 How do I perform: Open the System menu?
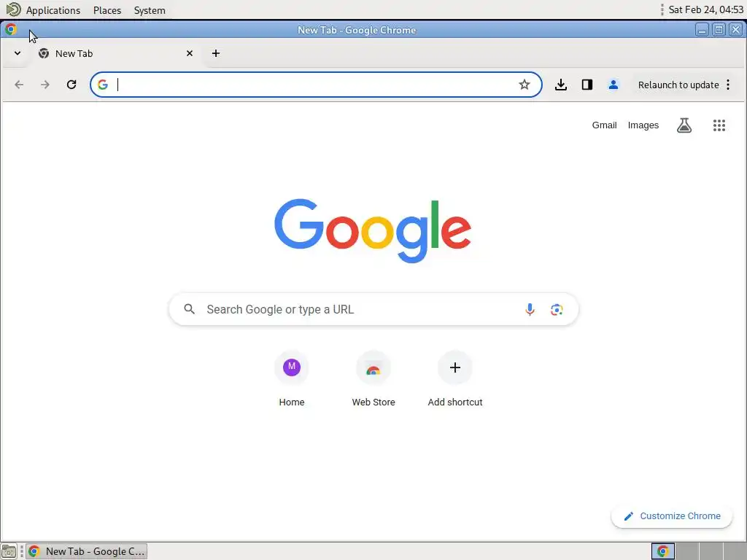point(150,10)
